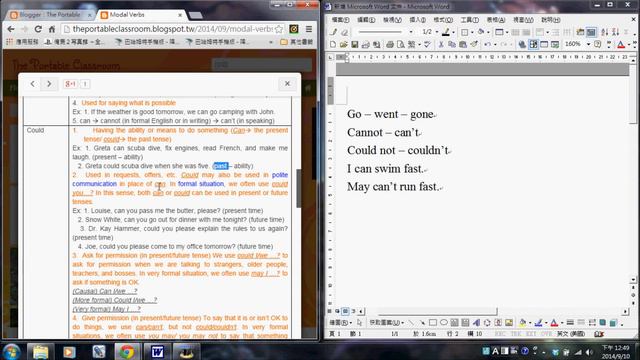640x360 pixels.
Task: Select the Draw Table pencil tool
Action: (334, 32)
